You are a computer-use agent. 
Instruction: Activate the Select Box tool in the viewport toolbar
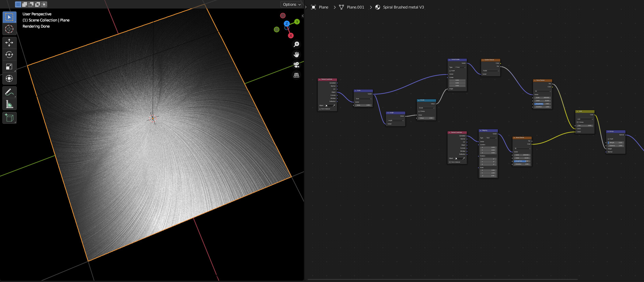[9, 17]
